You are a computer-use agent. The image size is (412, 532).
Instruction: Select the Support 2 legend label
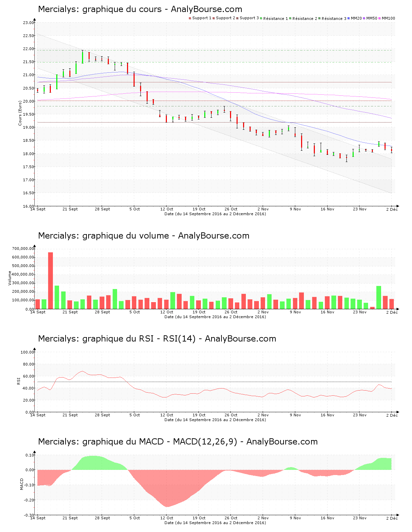click(226, 18)
